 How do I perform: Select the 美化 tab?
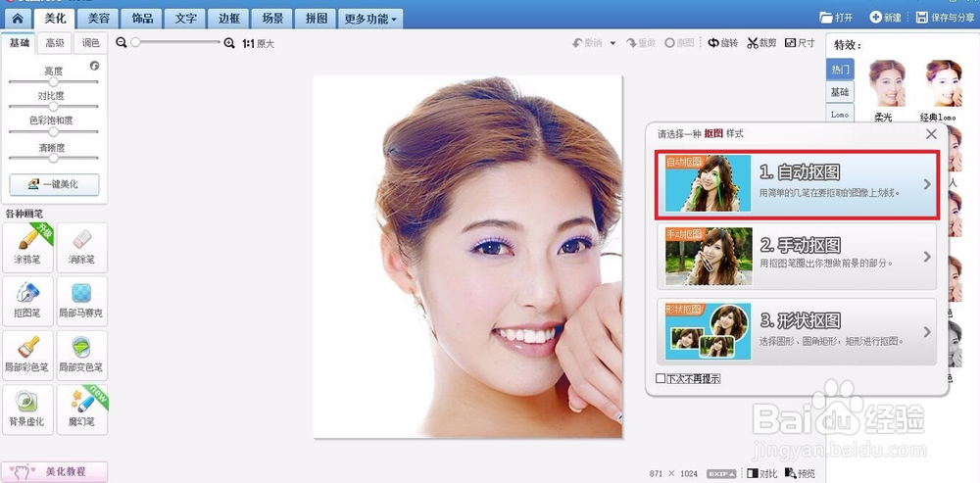(55, 19)
